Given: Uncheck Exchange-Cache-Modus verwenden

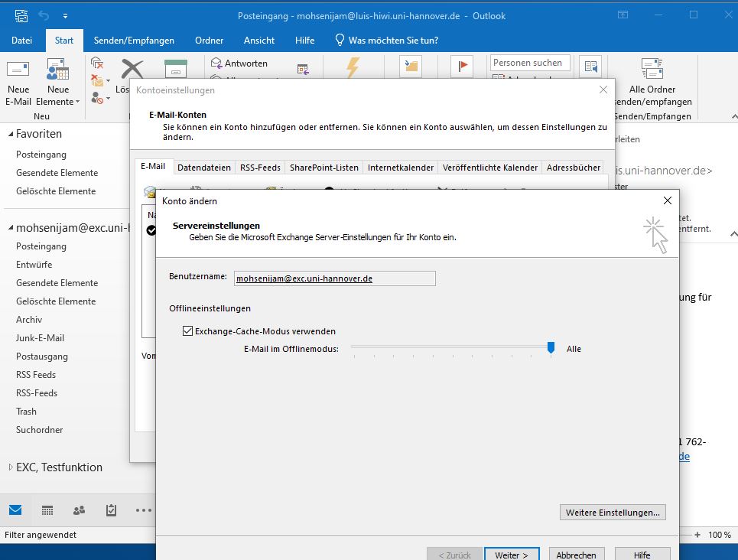Looking at the screenshot, I should click(x=188, y=331).
